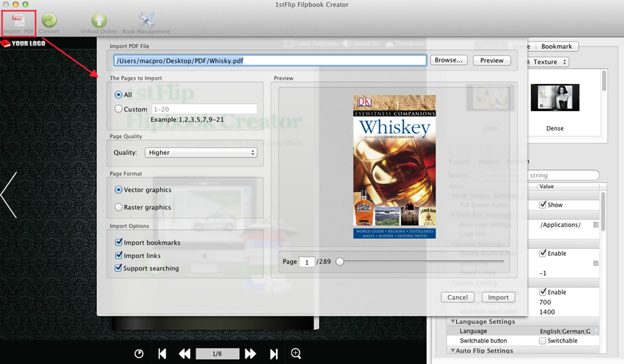The width and height of the screenshot is (624, 364).
Task: Click the 1400 maximum zoom value
Action: click(547, 312)
